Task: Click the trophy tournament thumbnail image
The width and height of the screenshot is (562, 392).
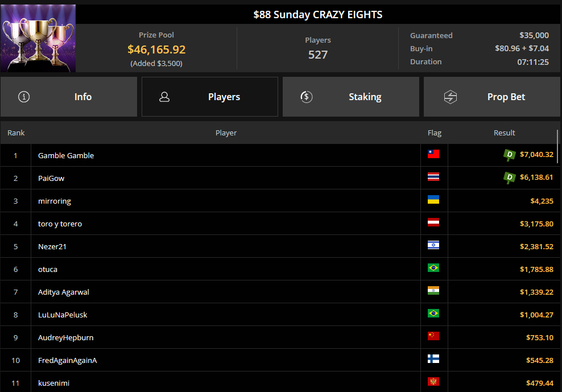Action: pos(38,39)
